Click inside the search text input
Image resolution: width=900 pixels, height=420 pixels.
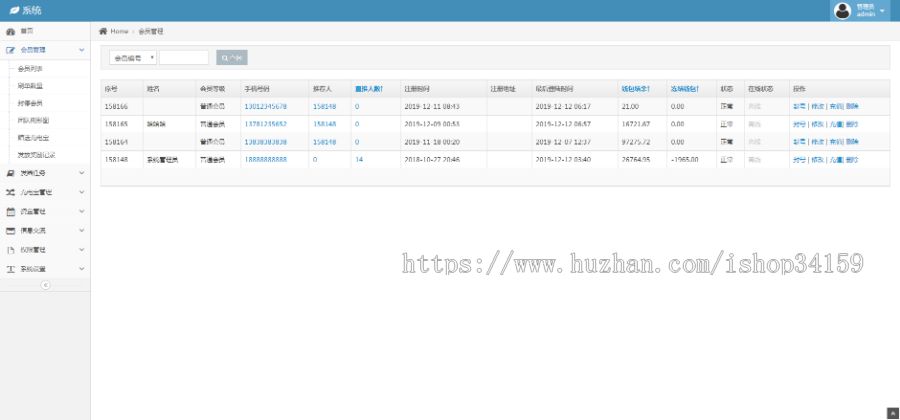pyautogui.click(x=184, y=57)
